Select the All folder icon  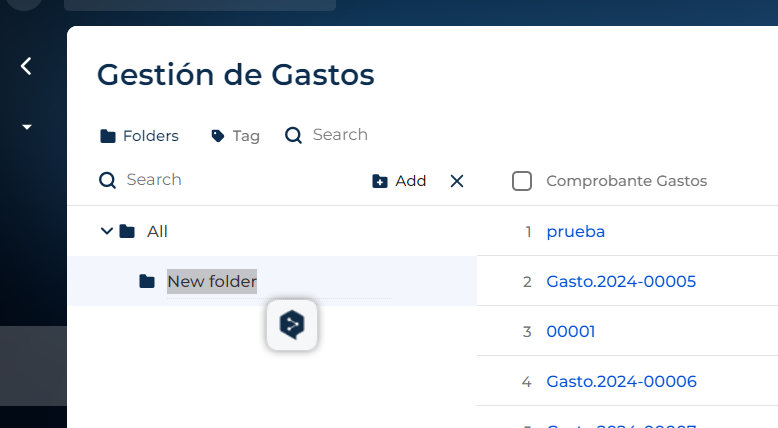[x=127, y=231]
